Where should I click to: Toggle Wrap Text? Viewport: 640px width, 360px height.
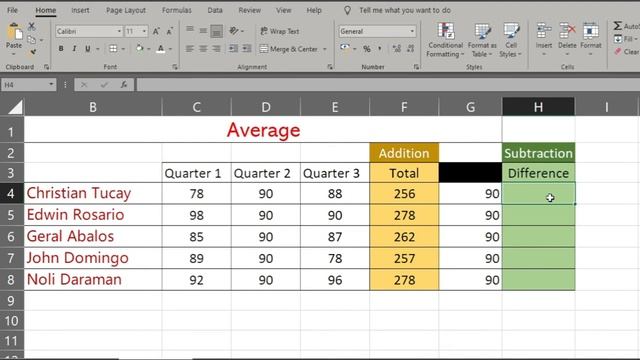point(280,31)
